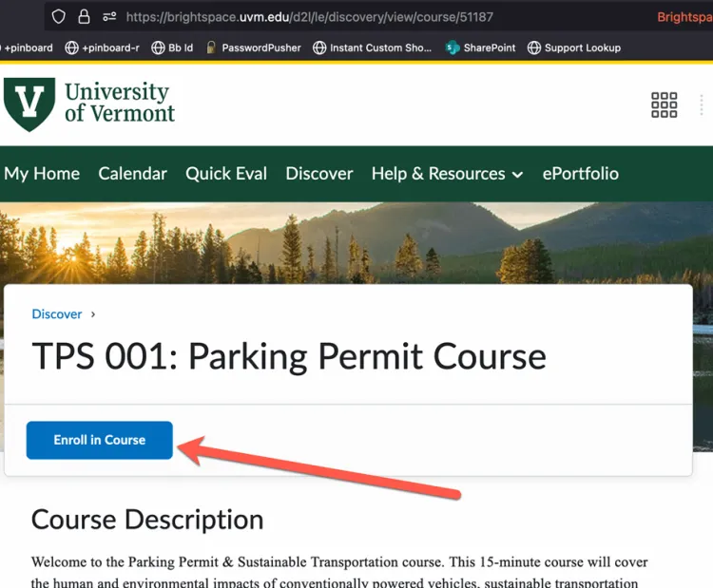Screen dimensions: 713x588
Task: Click the tracking protection shield icon
Action: pyautogui.click(x=59, y=17)
